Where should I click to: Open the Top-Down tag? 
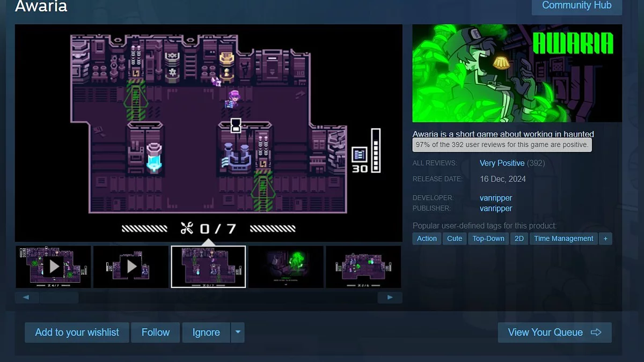pyautogui.click(x=488, y=239)
